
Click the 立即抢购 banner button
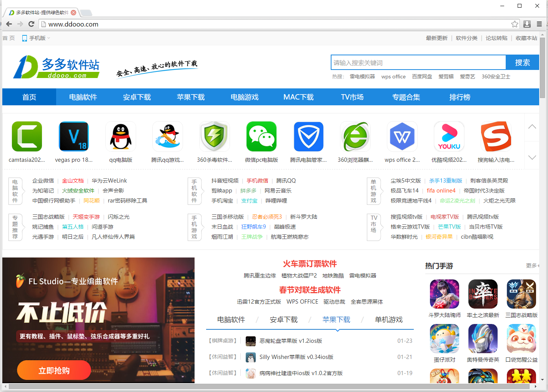[x=54, y=370]
